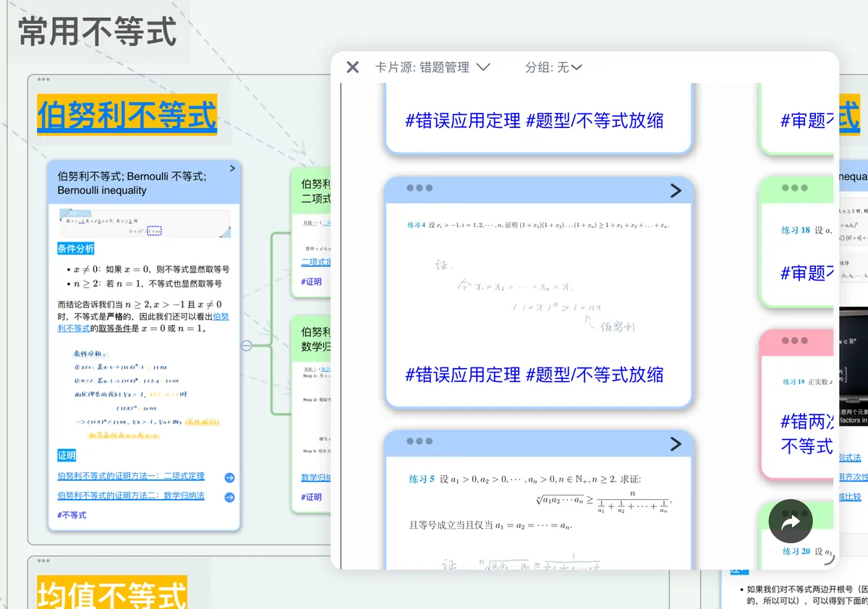Click the video thumbnail behind the popup

coord(854,368)
